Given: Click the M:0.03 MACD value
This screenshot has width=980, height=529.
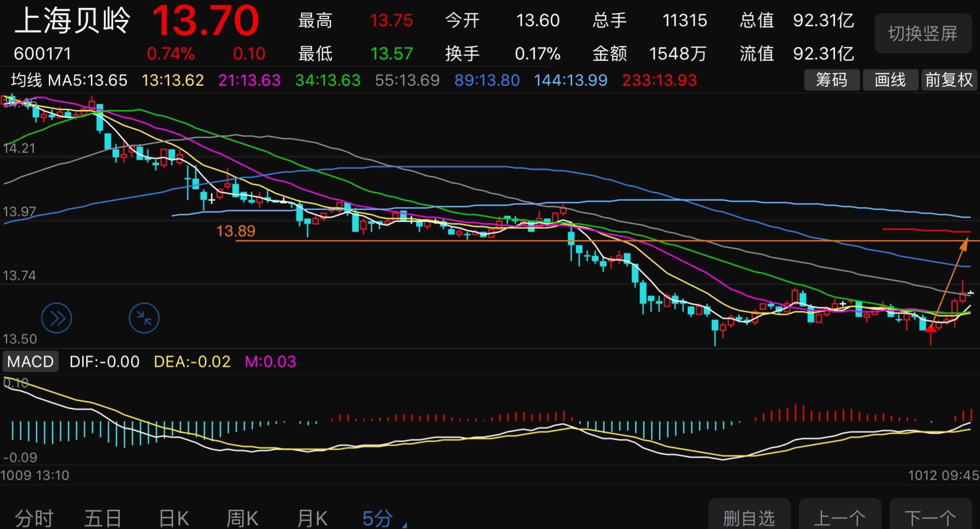Looking at the screenshot, I should tap(270, 361).
